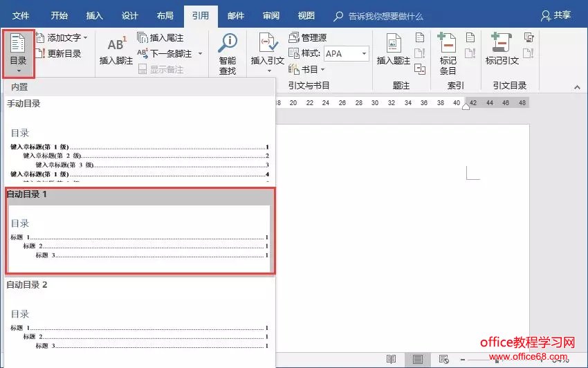Click 插入题注 to insert a caption
The image size is (588, 368).
(x=393, y=50)
